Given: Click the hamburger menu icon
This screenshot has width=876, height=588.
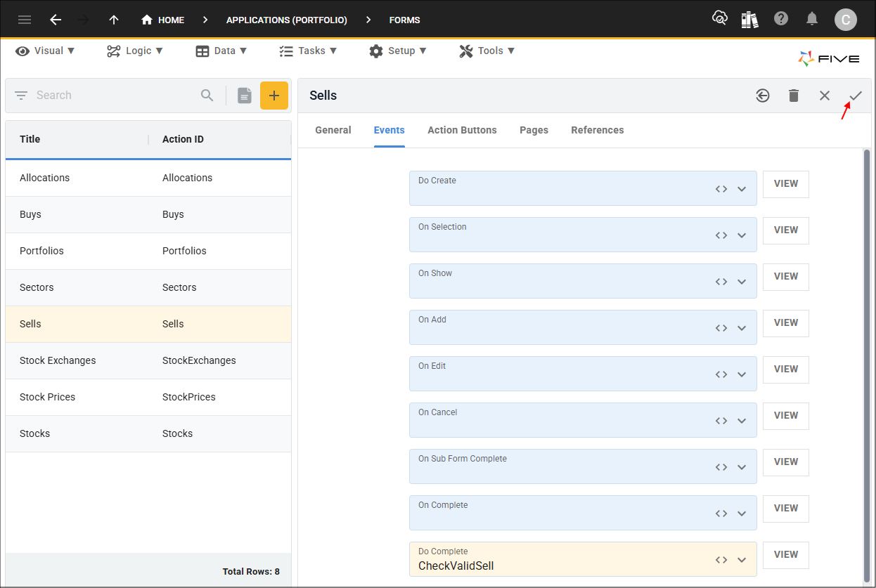Looking at the screenshot, I should 25,20.
